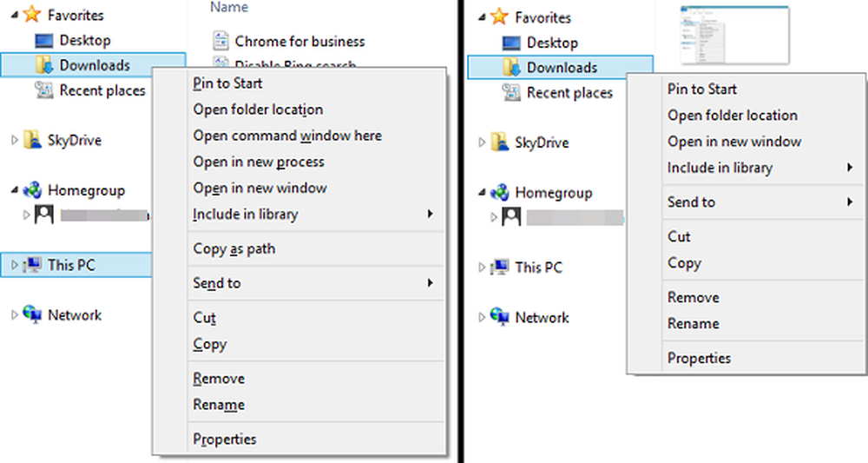Collapse Favorites tree in left window
This screenshot has height=463, width=868.
tap(15, 16)
